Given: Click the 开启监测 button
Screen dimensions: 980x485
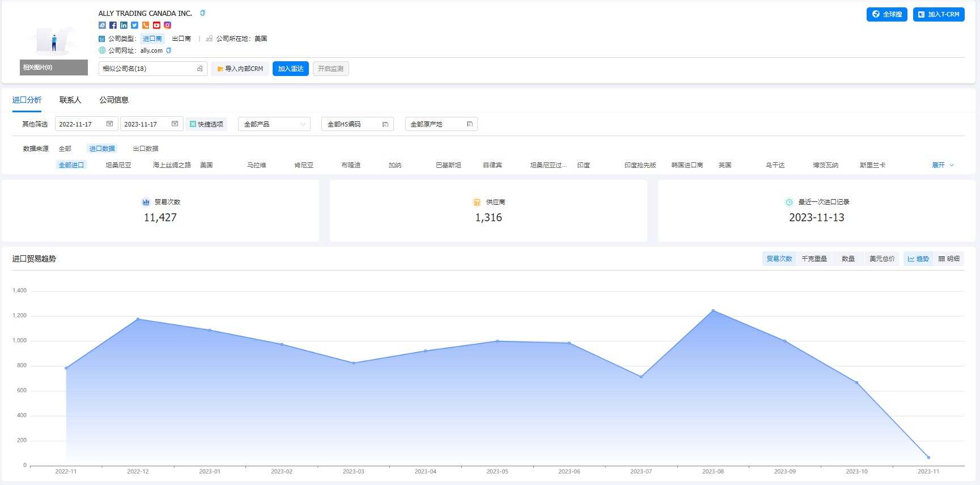Looking at the screenshot, I should 330,69.
